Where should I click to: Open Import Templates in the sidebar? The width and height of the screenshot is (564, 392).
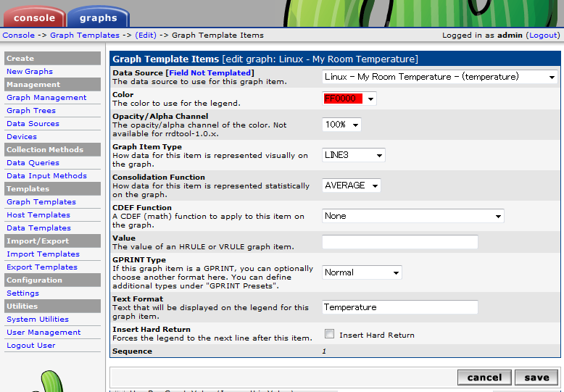(x=43, y=254)
